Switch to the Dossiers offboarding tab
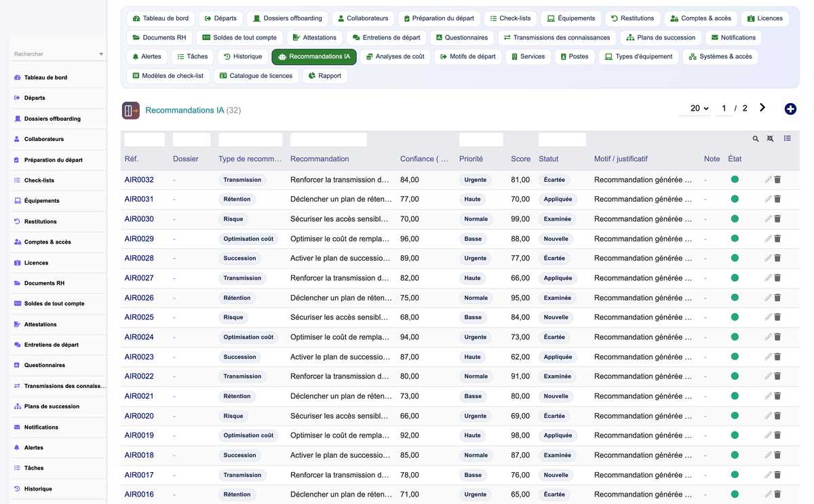 pos(288,18)
